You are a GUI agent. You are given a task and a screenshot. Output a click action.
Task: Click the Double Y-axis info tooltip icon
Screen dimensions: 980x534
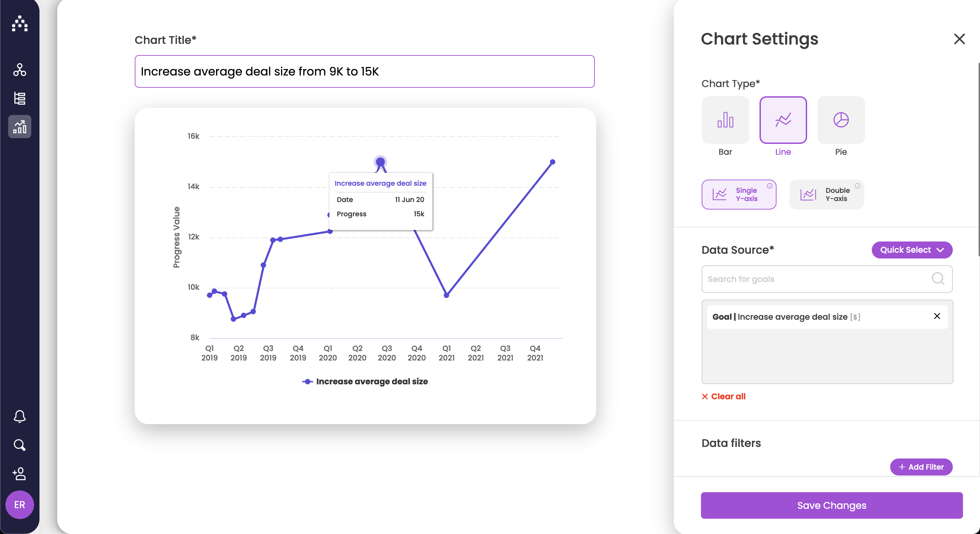point(858,186)
